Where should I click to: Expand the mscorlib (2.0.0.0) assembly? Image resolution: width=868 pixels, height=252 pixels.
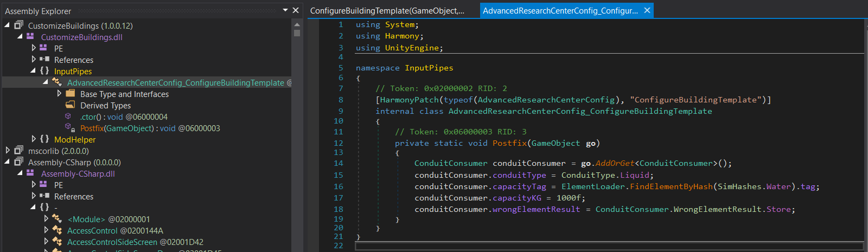click(7, 151)
